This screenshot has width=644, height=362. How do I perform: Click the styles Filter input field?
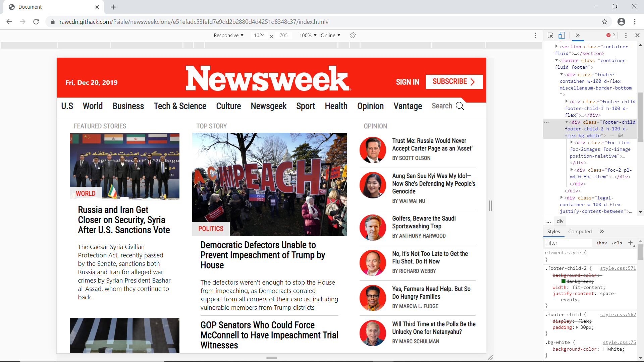point(567,243)
